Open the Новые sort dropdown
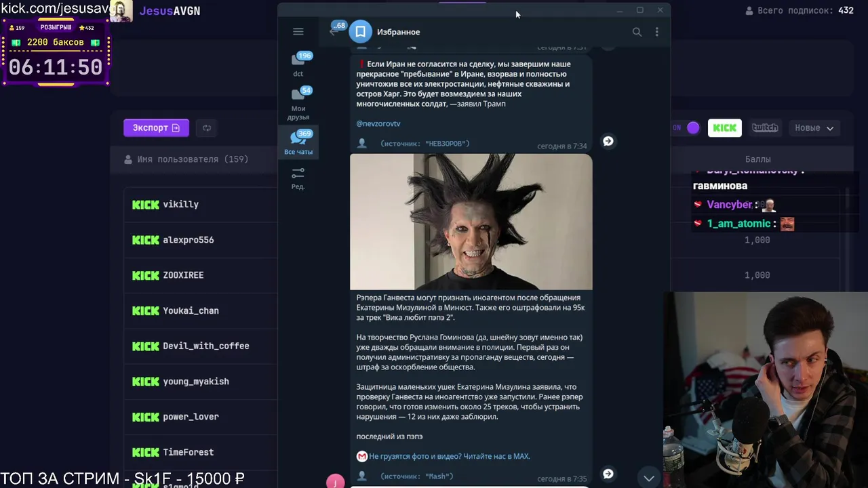This screenshot has width=868, height=488. (x=814, y=127)
